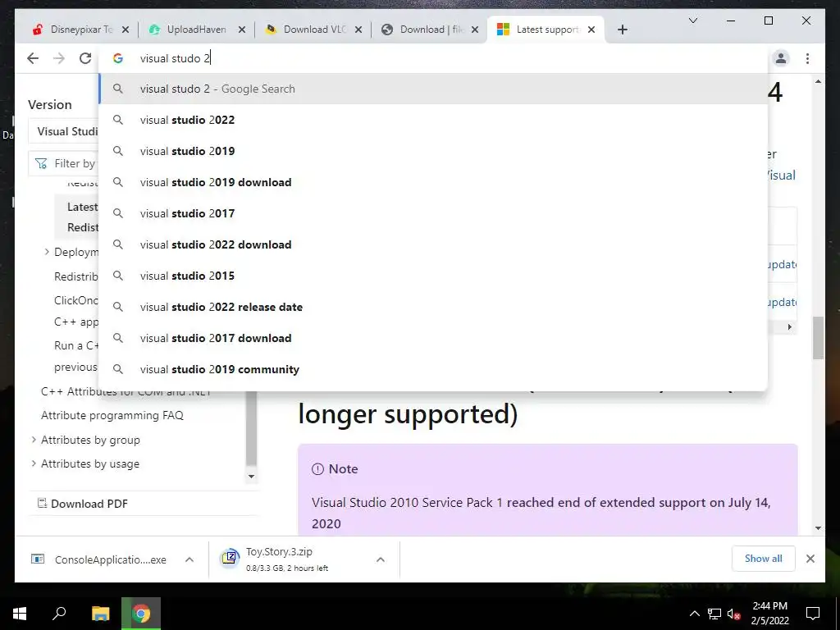The width and height of the screenshot is (840, 630).
Task: Click the ConsoleApplication exe file icon
Action: point(38,559)
